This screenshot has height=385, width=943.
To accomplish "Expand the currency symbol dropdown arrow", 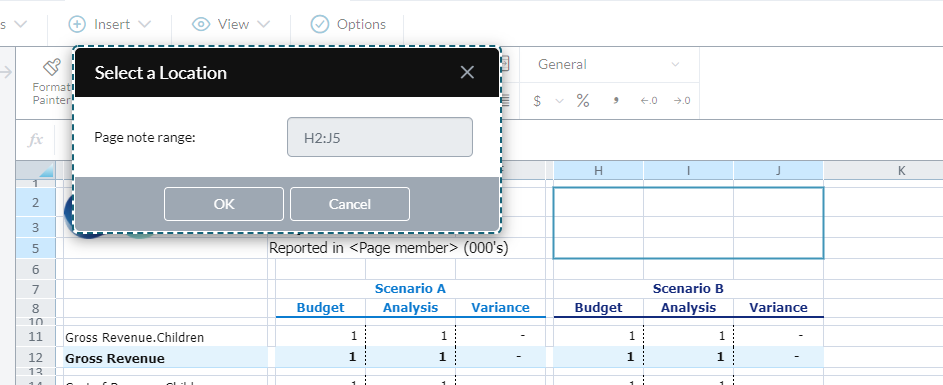I will coord(559,100).
